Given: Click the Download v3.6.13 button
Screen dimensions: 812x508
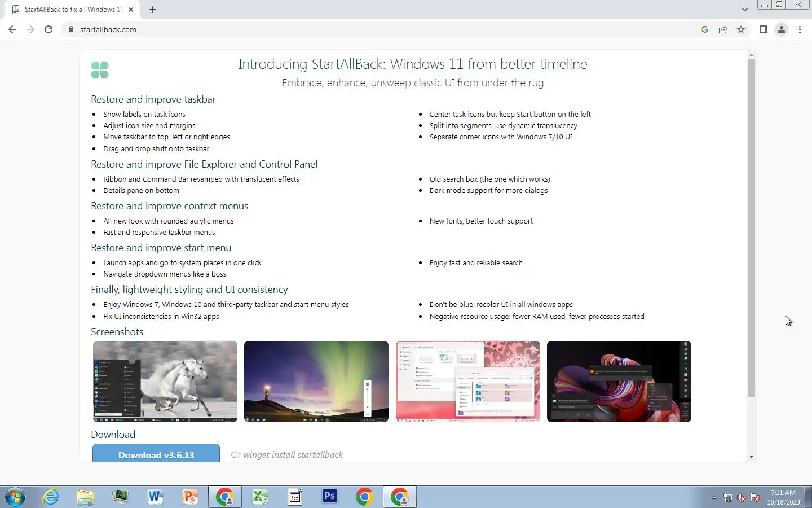Looking at the screenshot, I should pyautogui.click(x=156, y=453).
